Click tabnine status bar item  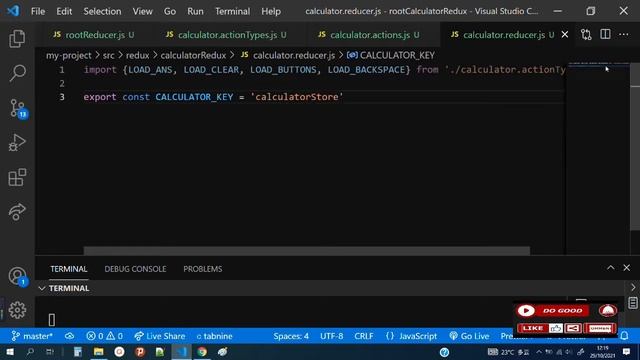point(214,336)
